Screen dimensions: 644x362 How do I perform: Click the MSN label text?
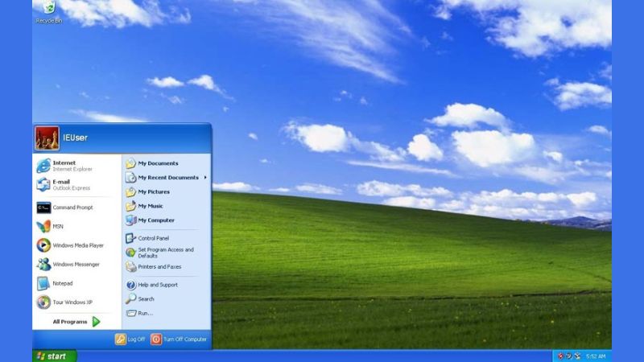(x=58, y=227)
